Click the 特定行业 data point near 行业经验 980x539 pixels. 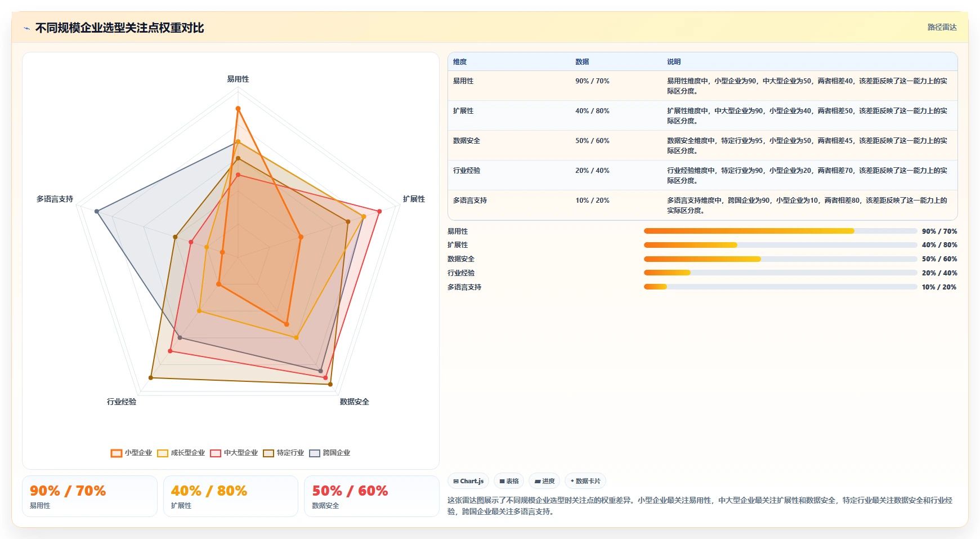pos(151,377)
